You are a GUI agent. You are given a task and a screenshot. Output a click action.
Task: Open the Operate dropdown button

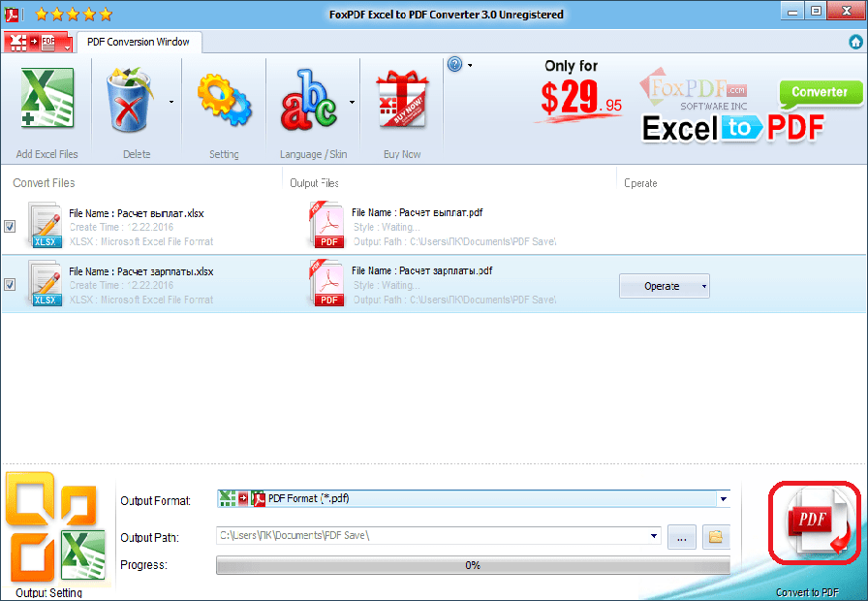pos(664,286)
